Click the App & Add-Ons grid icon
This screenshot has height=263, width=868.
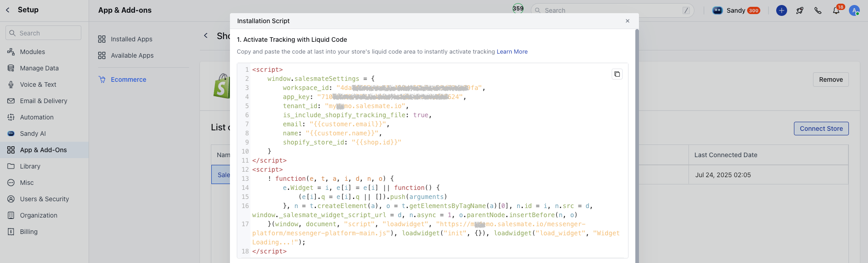pos(11,150)
